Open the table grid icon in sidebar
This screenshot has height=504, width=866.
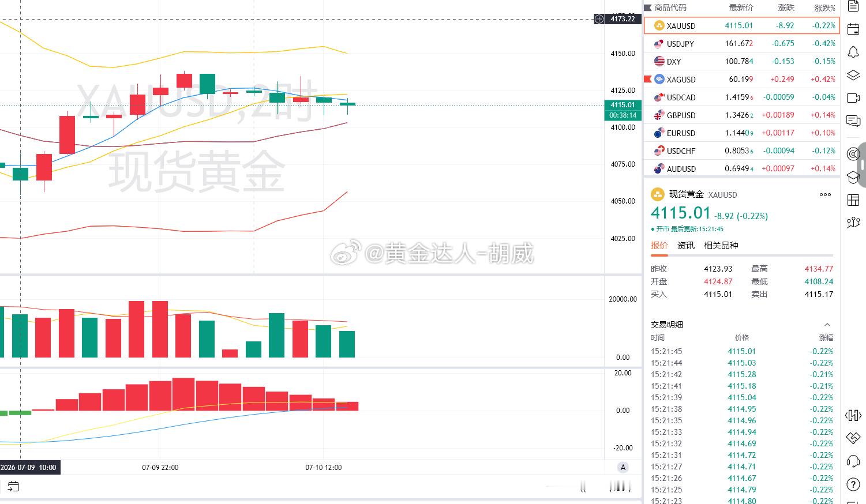[x=853, y=200]
